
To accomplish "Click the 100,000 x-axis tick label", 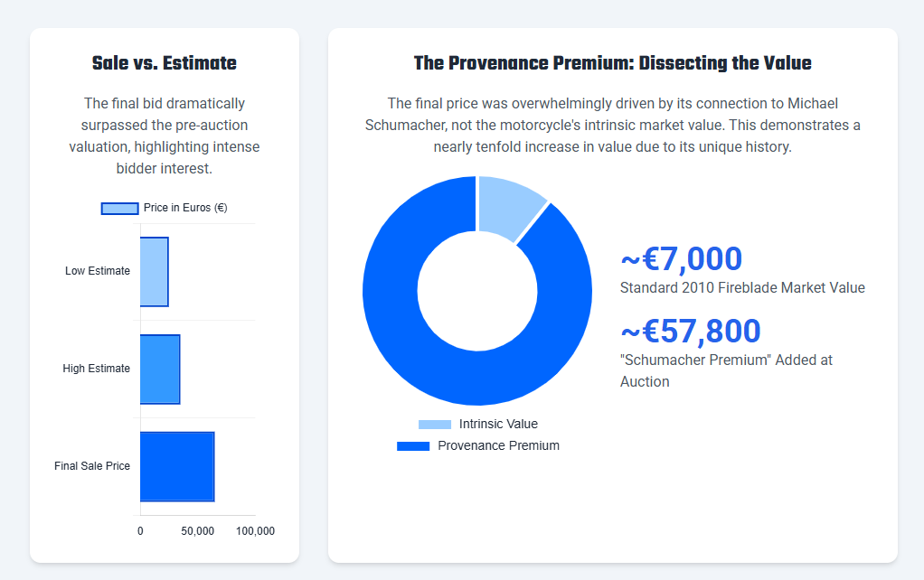I will 255,531.
